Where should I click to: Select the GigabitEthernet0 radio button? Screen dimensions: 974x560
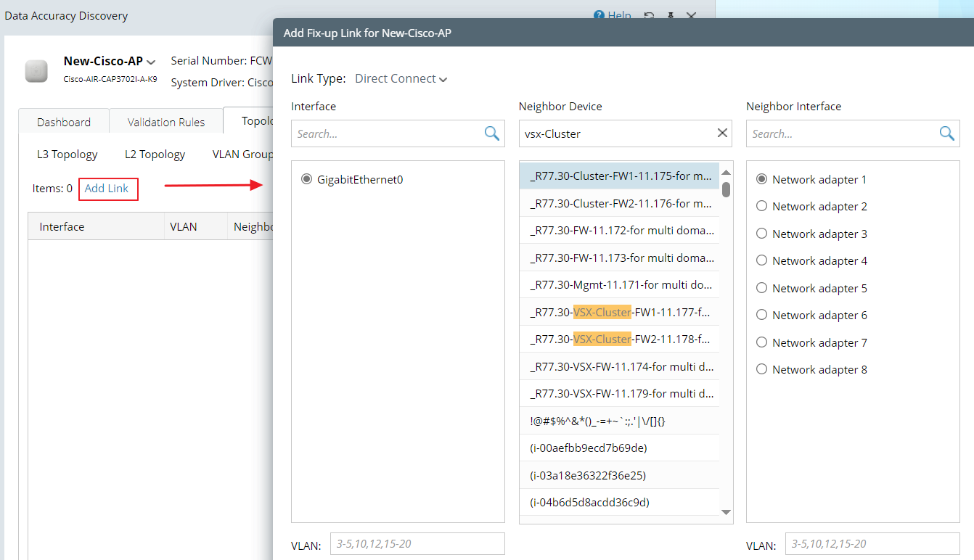point(306,179)
